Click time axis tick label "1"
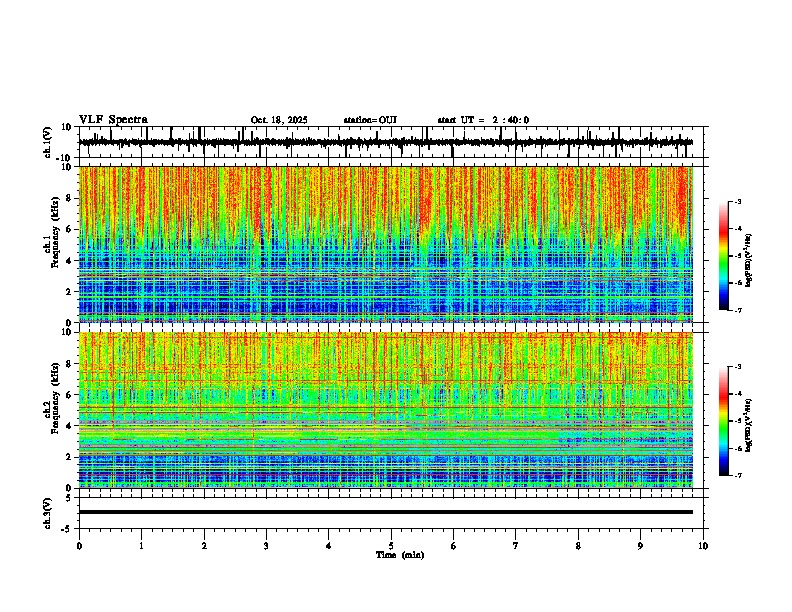 [141, 546]
